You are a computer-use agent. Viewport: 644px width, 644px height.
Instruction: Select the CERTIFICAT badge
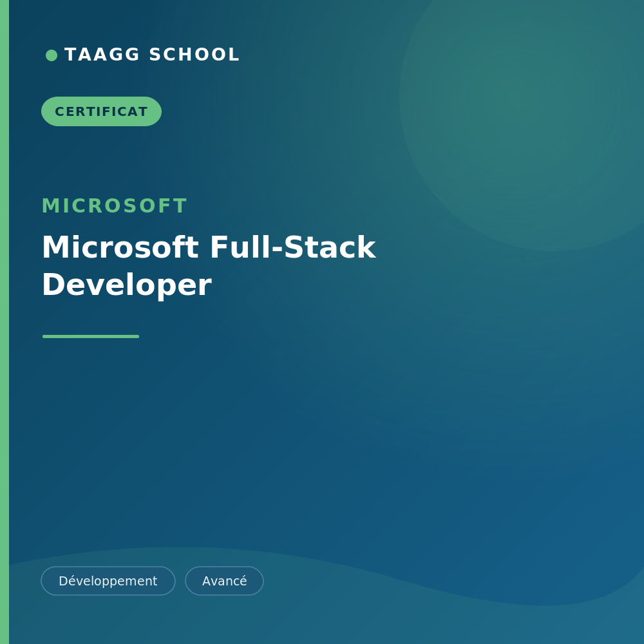click(x=102, y=111)
